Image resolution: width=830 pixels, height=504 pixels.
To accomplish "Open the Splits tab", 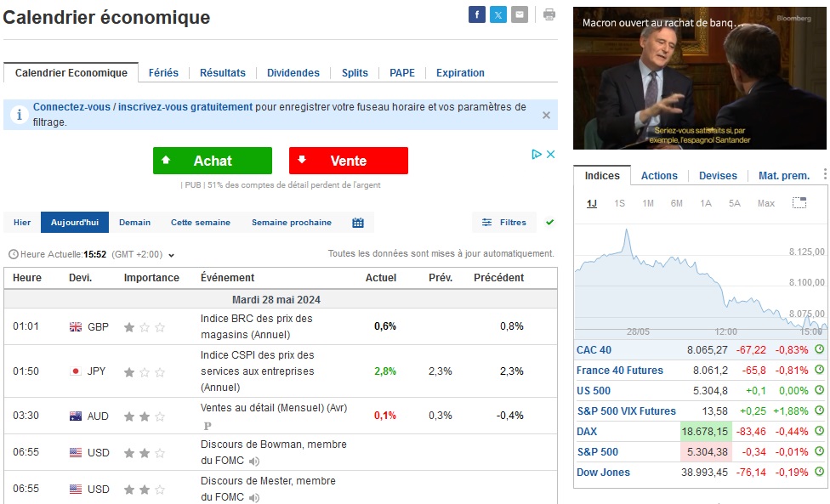I will pyautogui.click(x=355, y=73).
